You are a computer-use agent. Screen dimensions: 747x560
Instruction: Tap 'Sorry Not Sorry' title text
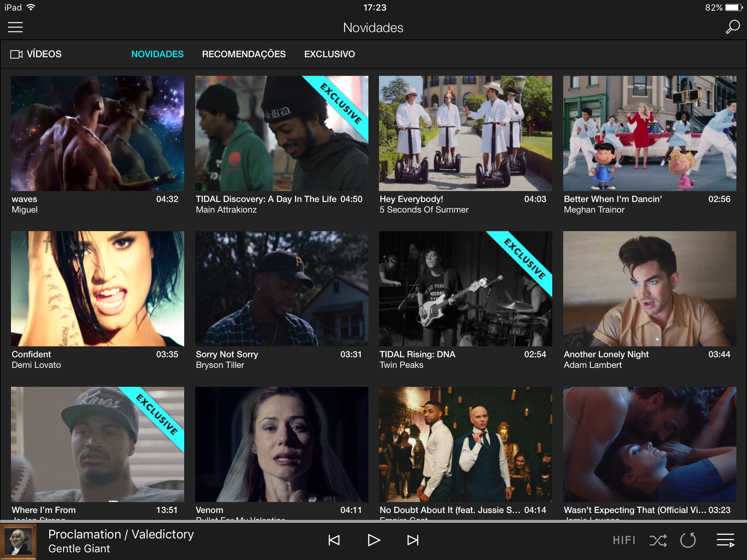point(227,354)
